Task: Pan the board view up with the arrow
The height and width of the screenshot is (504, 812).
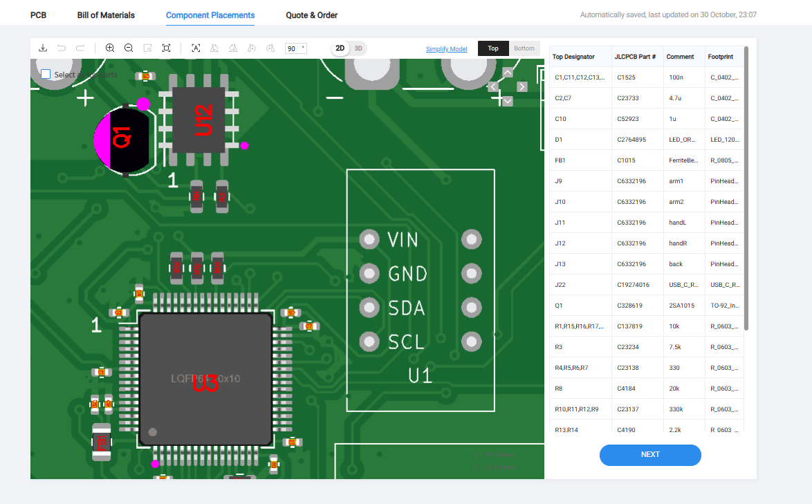Action: tap(508, 73)
